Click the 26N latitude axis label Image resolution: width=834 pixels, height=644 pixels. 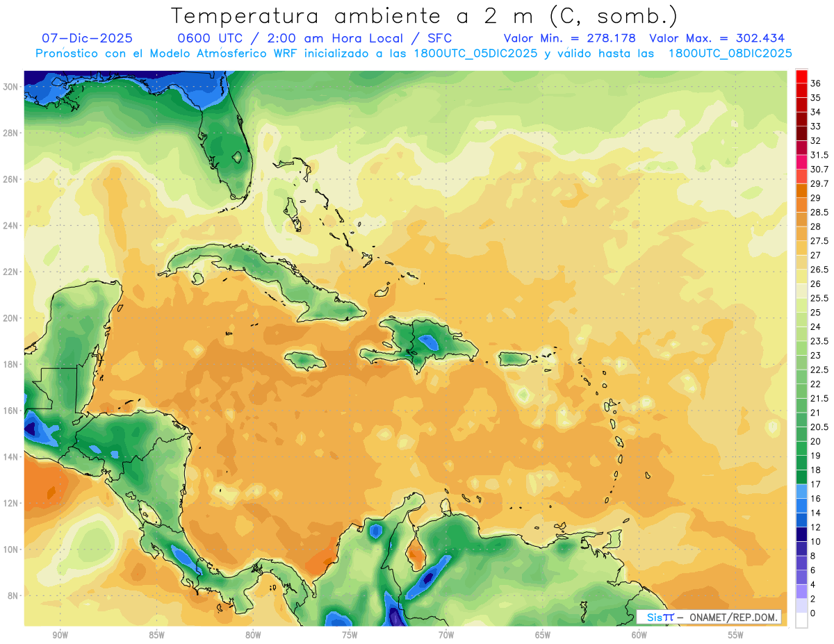coord(12,179)
